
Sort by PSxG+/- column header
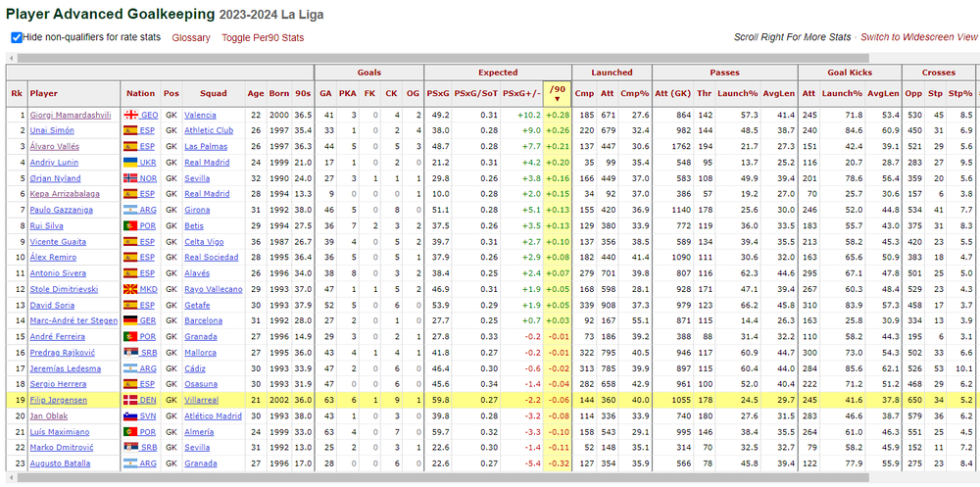pyautogui.click(x=522, y=93)
